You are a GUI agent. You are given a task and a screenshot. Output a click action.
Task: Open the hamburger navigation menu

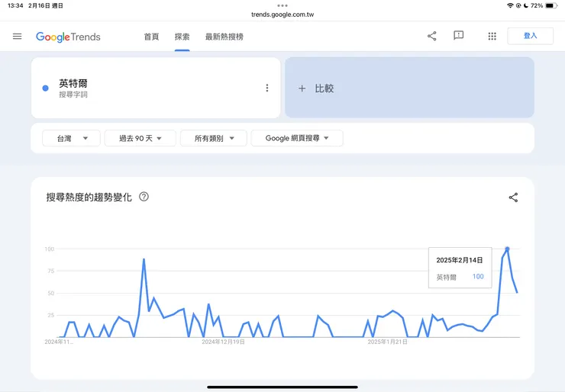coord(17,37)
